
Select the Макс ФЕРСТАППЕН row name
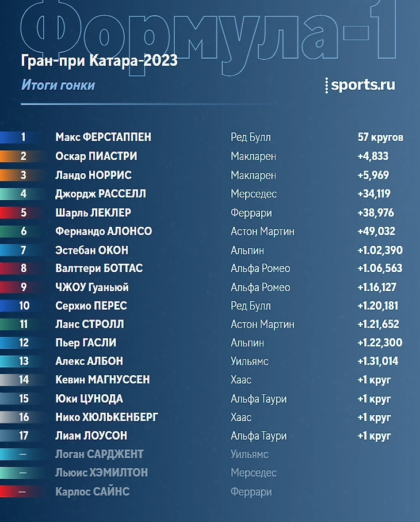103,137
